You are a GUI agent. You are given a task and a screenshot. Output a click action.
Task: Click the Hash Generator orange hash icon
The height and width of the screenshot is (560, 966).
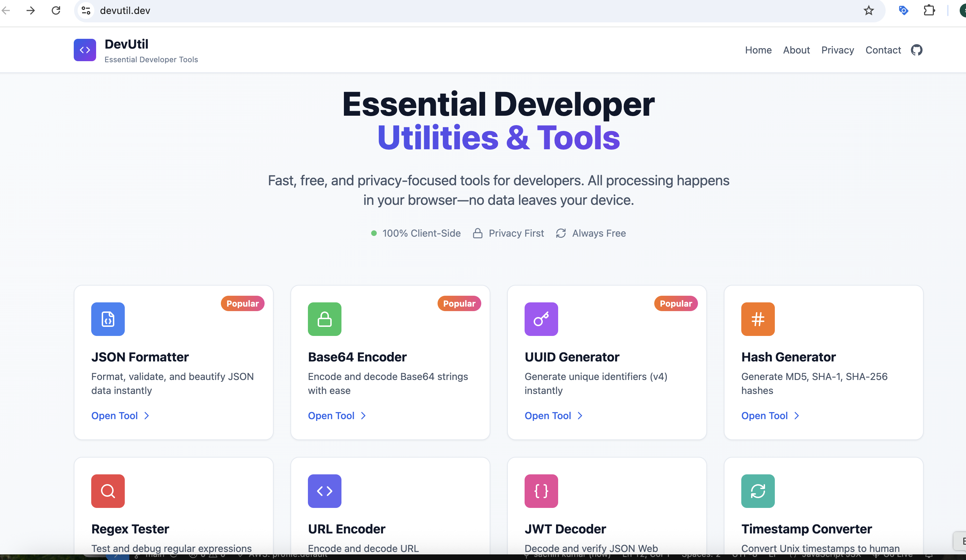coord(757,319)
